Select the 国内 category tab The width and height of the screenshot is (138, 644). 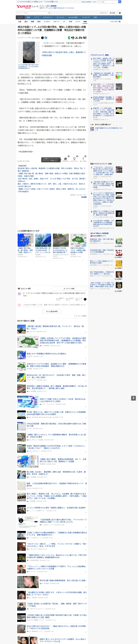point(26,22)
